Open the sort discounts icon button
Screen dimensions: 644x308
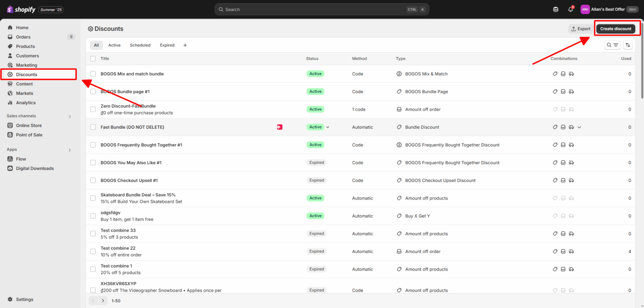[628, 45]
